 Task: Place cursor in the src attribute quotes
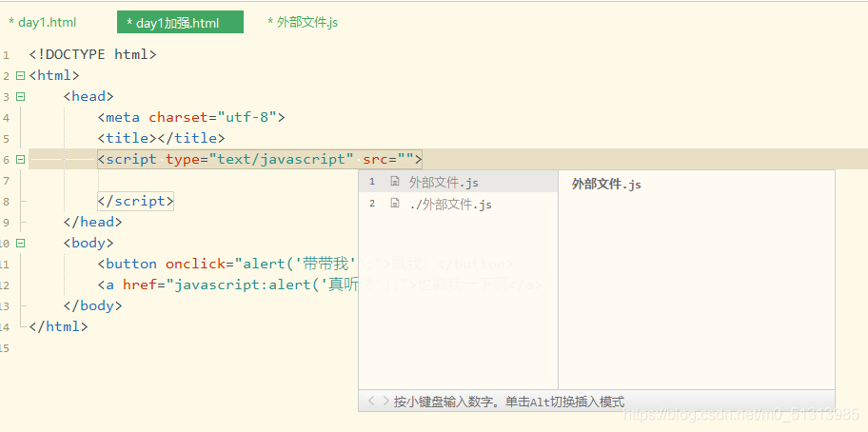(x=405, y=160)
